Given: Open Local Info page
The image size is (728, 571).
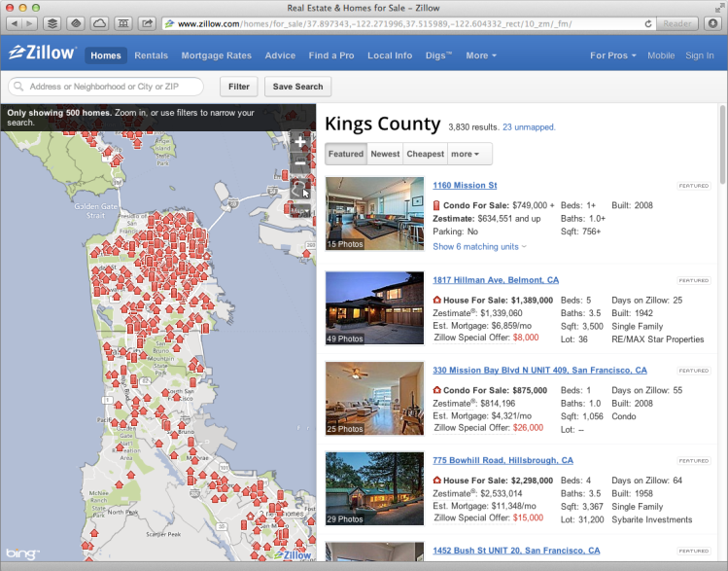Looking at the screenshot, I should (390, 55).
